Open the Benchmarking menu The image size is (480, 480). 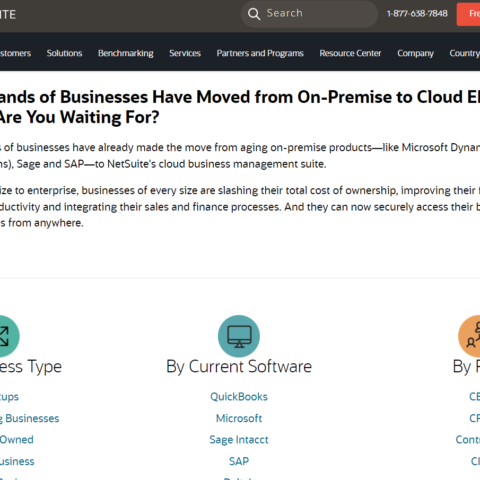click(126, 53)
